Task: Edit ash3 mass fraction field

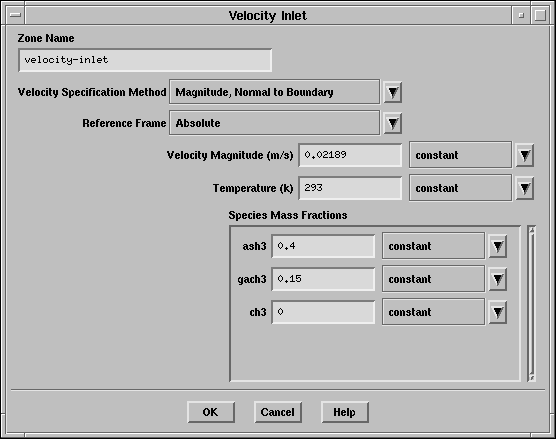Action: 323,246
